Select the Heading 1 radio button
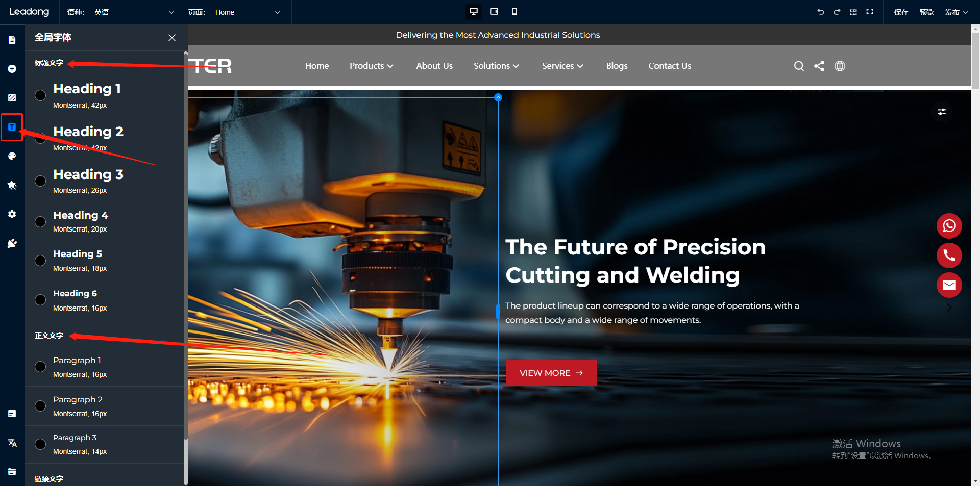The height and width of the screenshot is (486, 980). pyautogui.click(x=40, y=95)
